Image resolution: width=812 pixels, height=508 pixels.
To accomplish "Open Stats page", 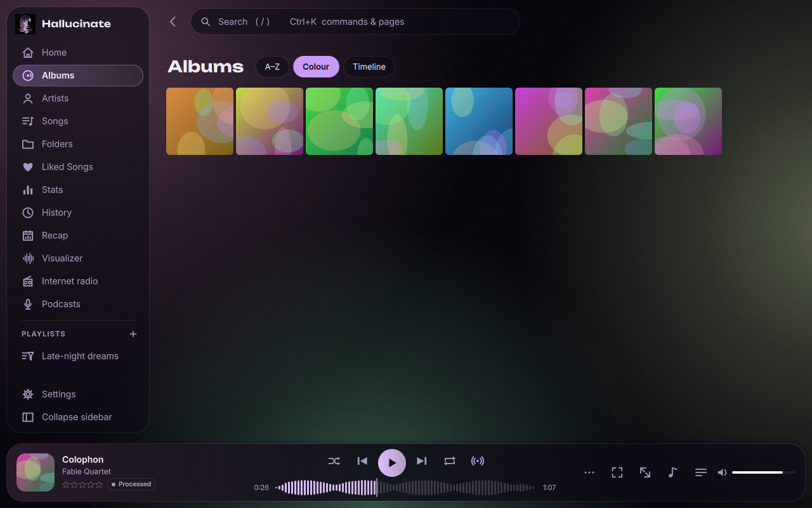I will (77, 190).
